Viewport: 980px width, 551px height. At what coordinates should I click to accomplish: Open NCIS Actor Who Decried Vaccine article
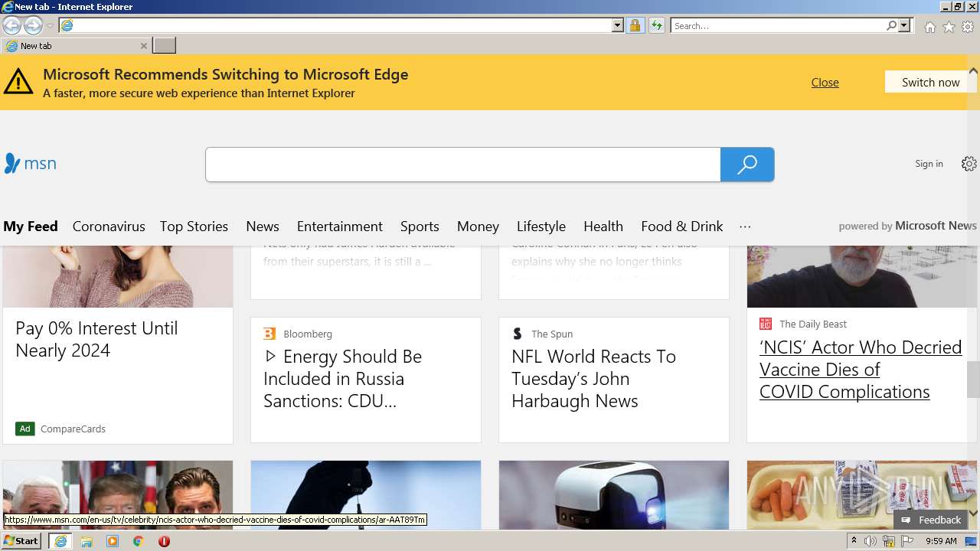click(x=861, y=370)
